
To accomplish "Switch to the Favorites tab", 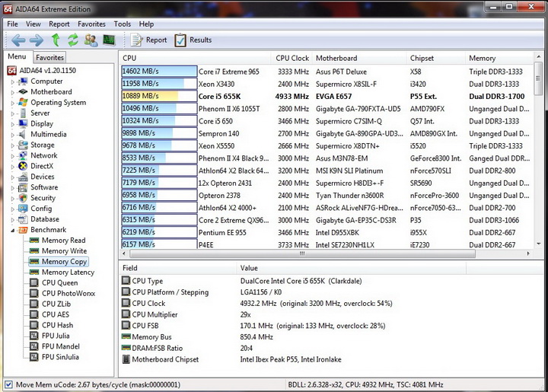I will pos(49,57).
